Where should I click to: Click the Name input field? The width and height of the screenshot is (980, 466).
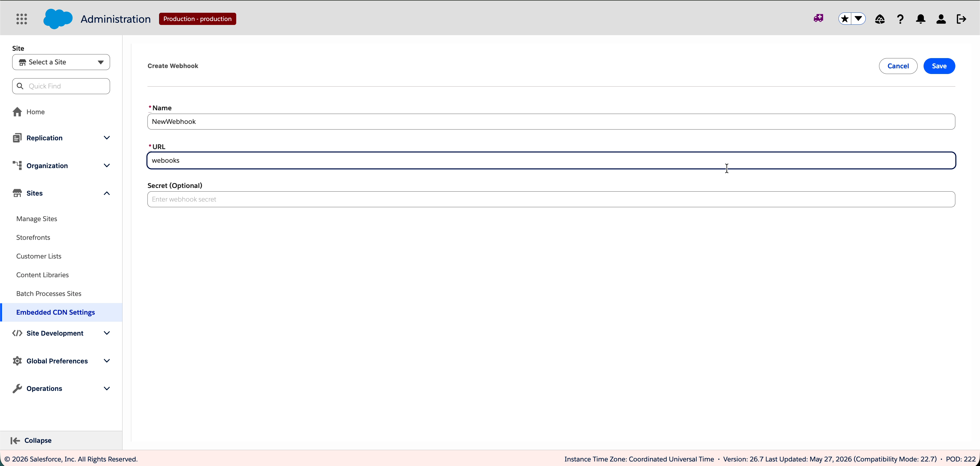[551, 122]
